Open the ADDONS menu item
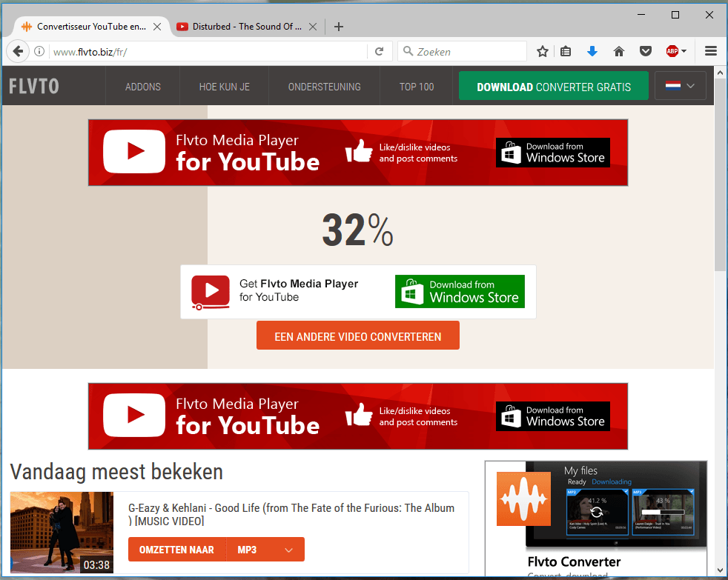This screenshot has width=728, height=580. coord(143,87)
